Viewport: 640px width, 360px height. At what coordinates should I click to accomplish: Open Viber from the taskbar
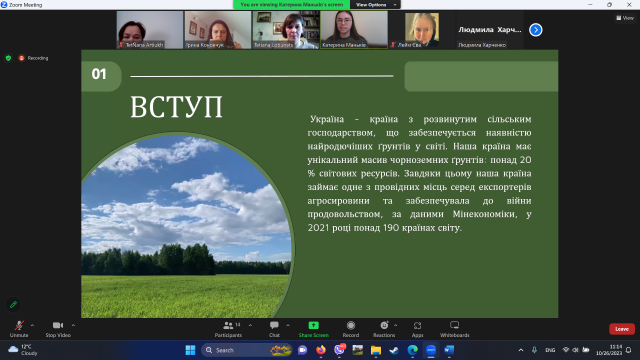(339, 350)
